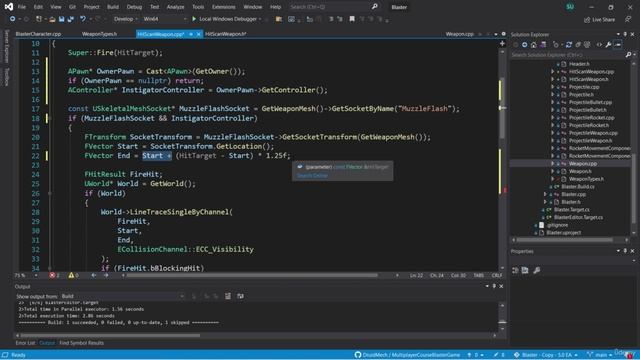The height and width of the screenshot is (360, 640).
Task: Click the View Code icon in Solution Explorer
Action: 599,44
